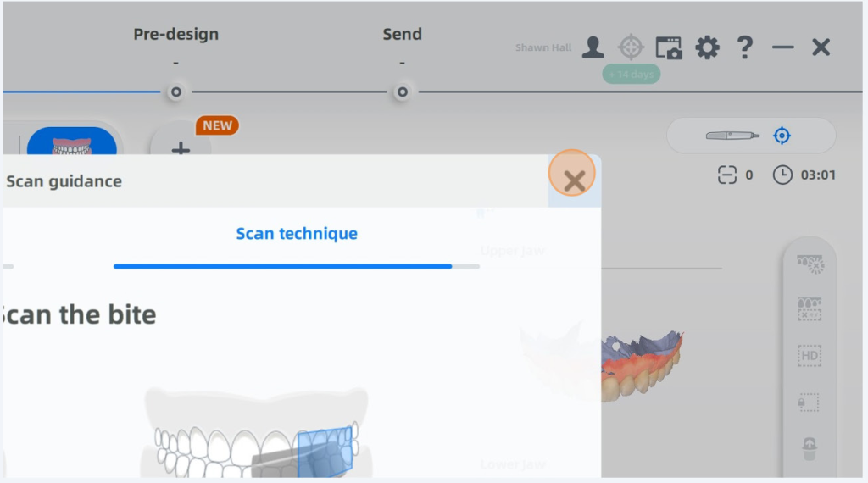Select the HD scan tool

pos(810,356)
